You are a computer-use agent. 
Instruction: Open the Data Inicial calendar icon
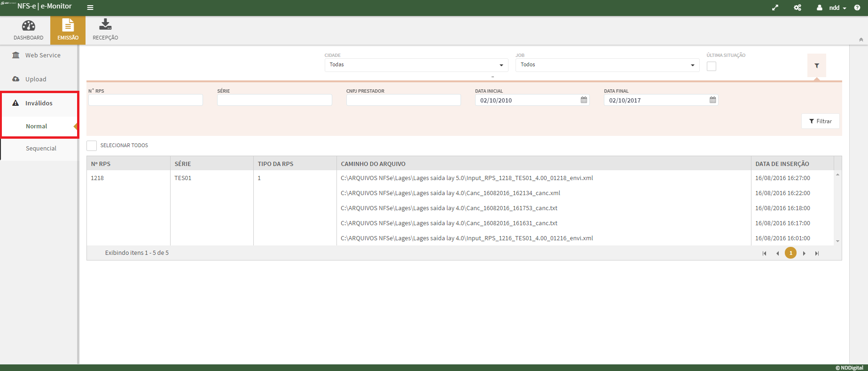[584, 100]
